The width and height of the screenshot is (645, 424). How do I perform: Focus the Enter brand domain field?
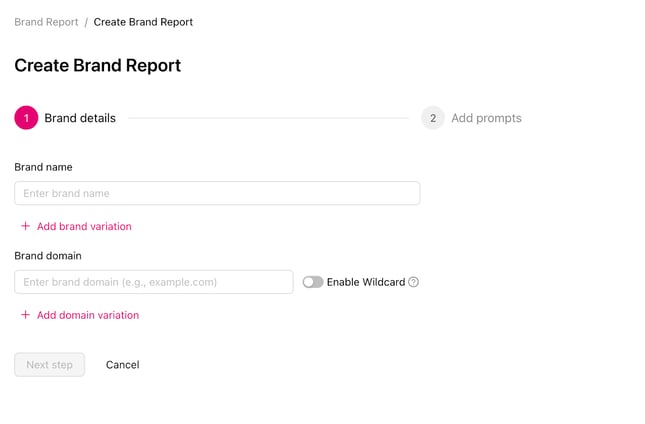point(154,282)
